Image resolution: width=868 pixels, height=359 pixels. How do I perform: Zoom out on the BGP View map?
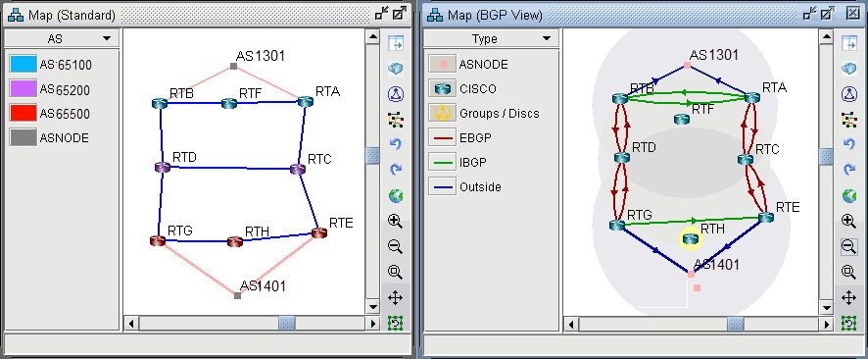coord(848,246)
